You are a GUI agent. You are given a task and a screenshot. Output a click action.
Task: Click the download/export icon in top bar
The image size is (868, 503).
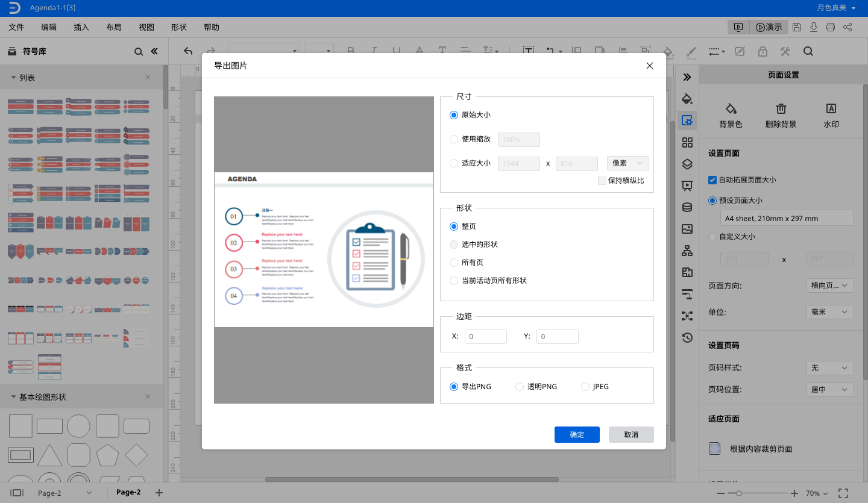[814, 27]
